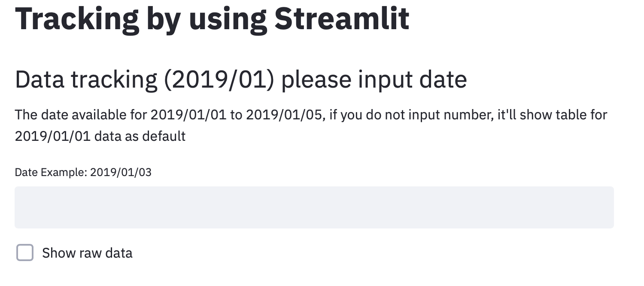Check the box next to Show raw data
Viewport: 644px width, 286px height.
[x=25, y=253]
